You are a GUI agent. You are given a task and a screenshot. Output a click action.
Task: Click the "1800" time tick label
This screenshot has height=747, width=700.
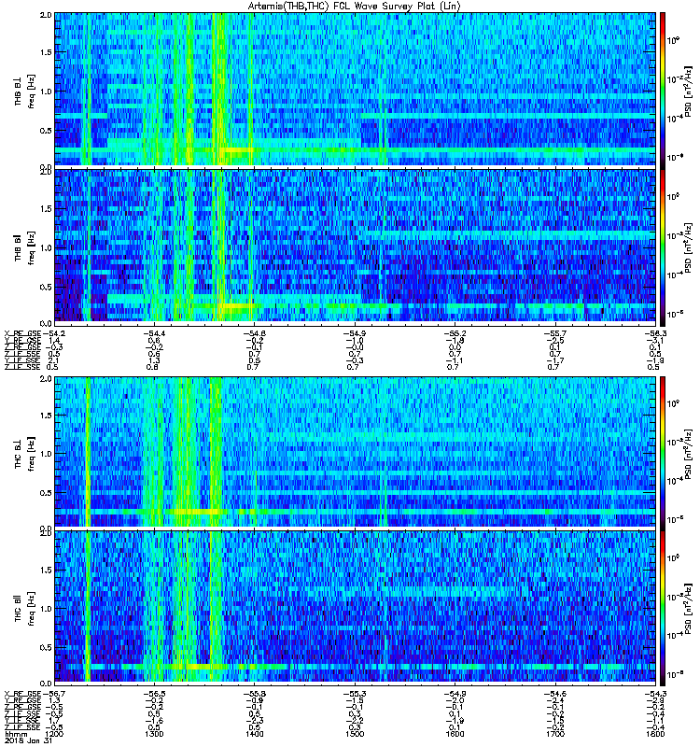(655, 734)
